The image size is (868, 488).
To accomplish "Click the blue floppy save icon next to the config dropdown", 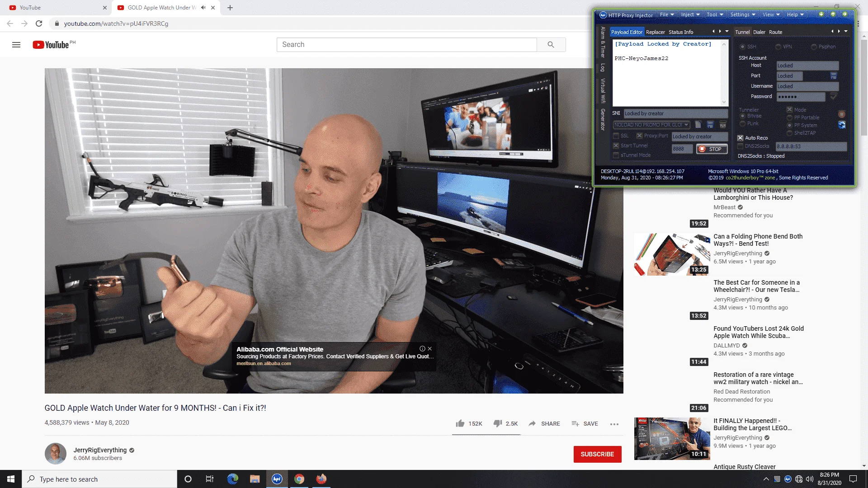I will [x=710, y=125].
